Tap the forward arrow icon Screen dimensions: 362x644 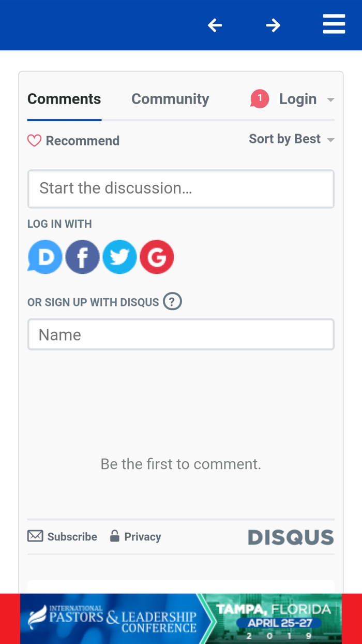tap(273, 25)
